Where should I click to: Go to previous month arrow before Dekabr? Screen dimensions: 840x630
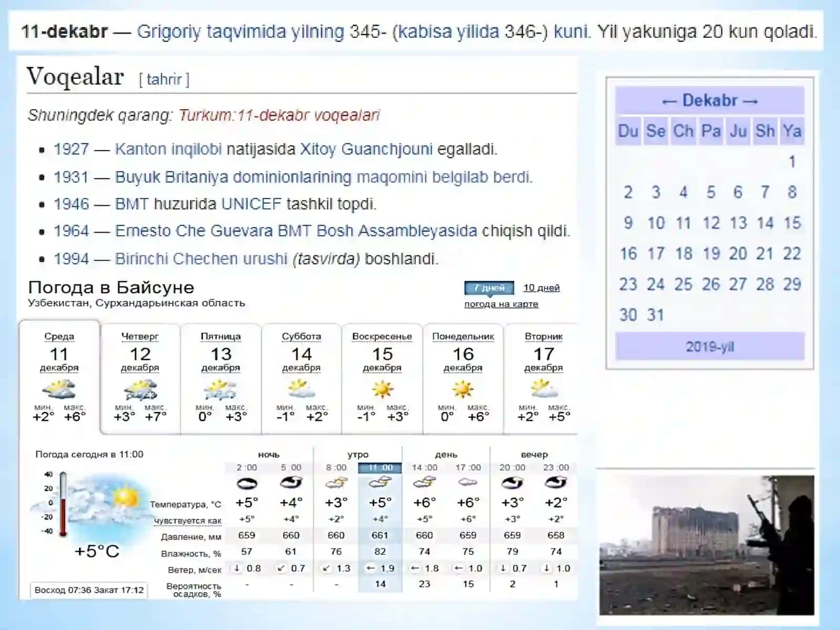pyautogui.click(x=669, y=101)
